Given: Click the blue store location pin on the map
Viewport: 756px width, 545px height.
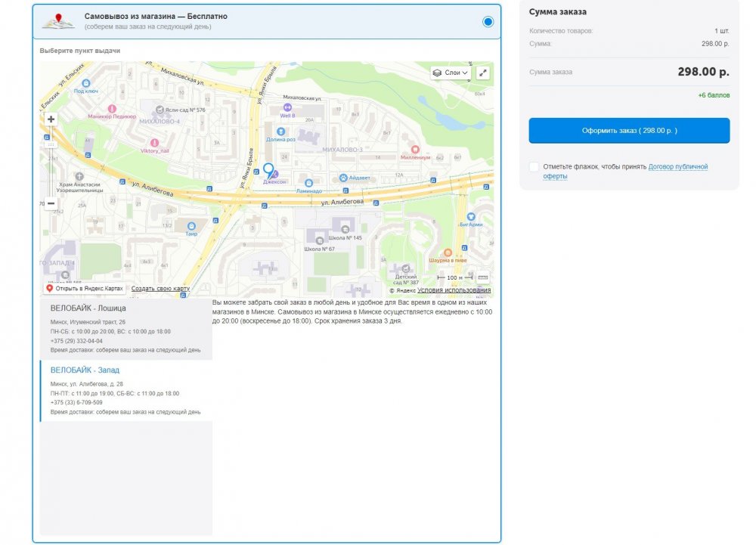Looking at the screenshot, I should tap(268, 170).
